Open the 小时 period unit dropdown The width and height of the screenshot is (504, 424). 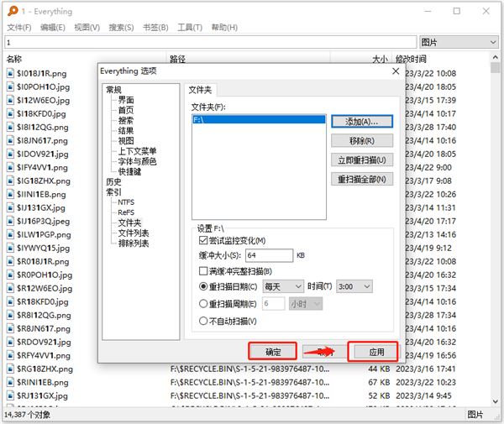pyautogui.click(x=306, y=304)
